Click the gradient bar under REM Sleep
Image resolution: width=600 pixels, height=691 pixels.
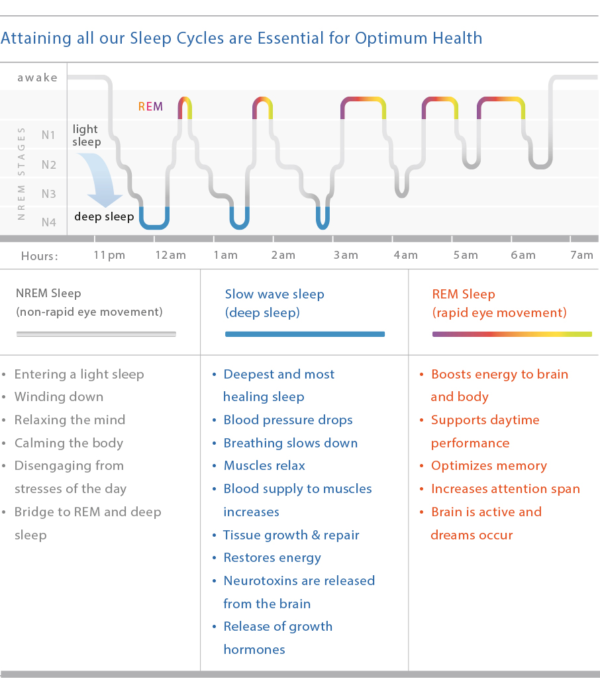511,334
